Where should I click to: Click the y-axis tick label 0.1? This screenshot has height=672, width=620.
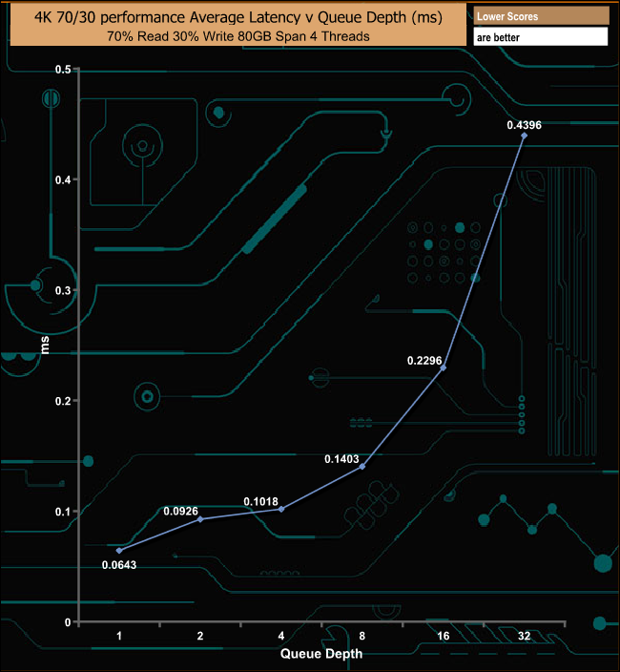tap(63, 512)
